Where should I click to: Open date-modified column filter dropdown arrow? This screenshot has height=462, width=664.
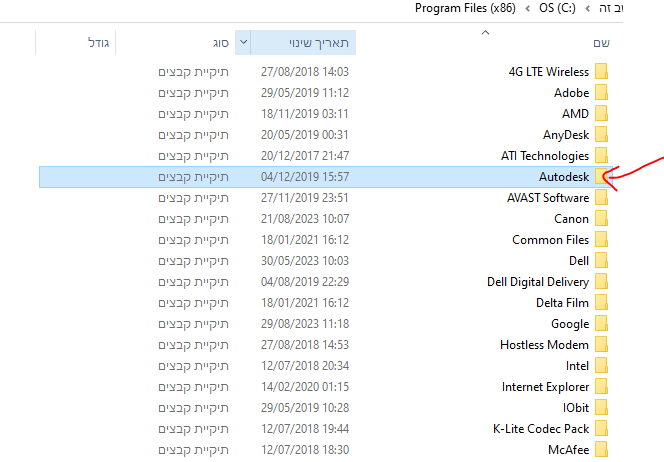[243, 42]
